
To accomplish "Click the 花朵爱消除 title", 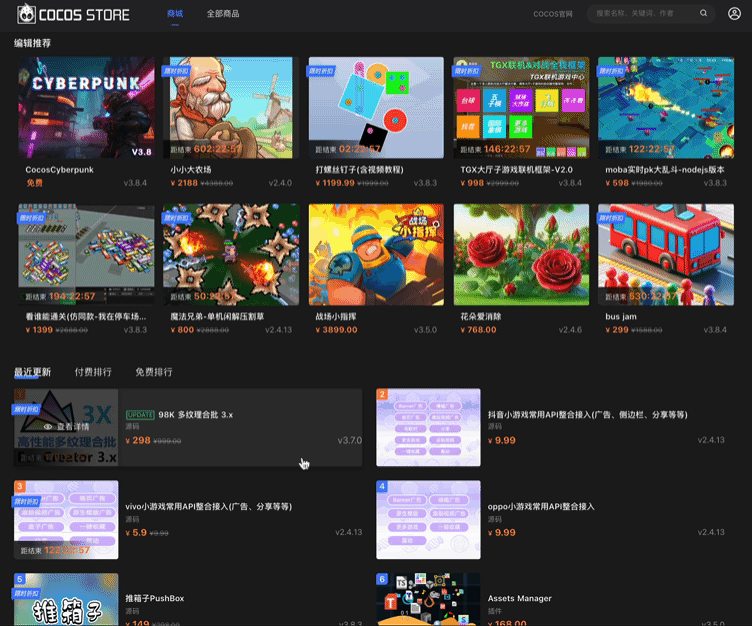I will point(481,317).
